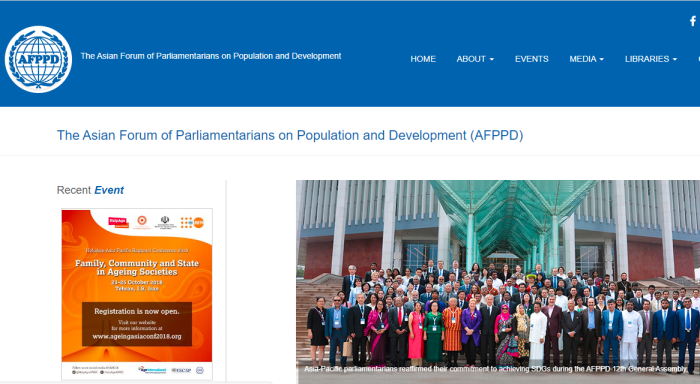
Task: Open the Facebook icon in header
Action: (693, 21)
